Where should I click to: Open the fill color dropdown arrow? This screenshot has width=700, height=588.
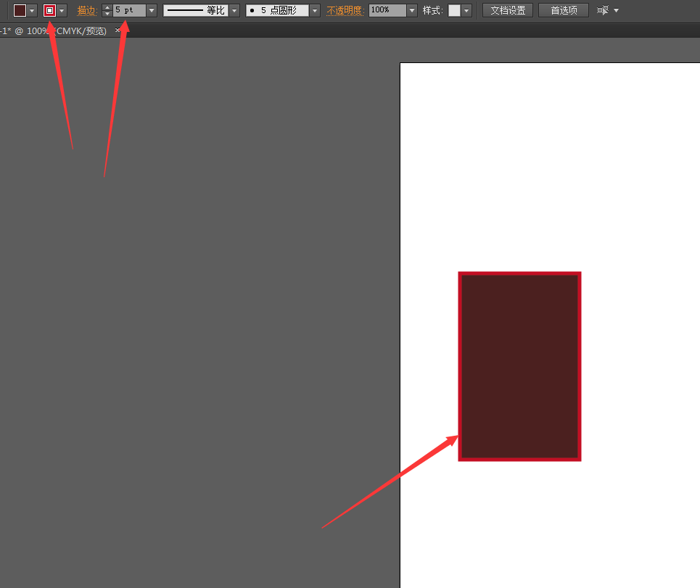[32, 10]
